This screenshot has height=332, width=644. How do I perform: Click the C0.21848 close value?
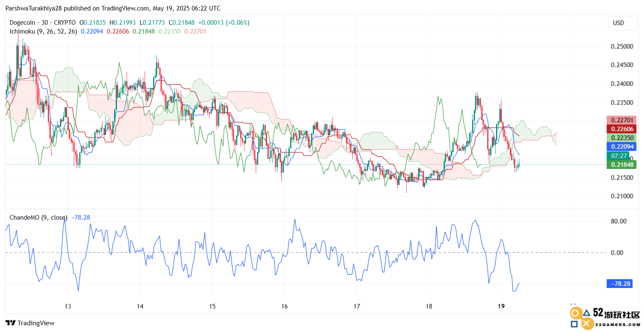coord(182,23)
